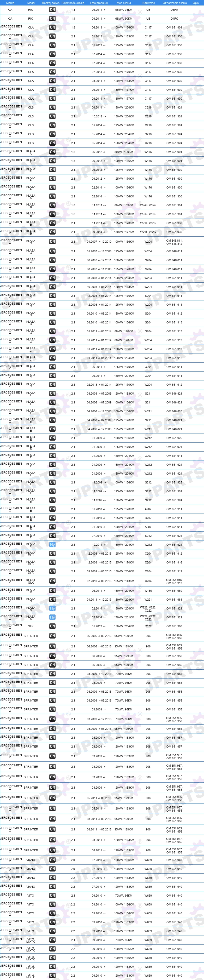The width and height of the screenshot is (204, 980).
Task: Click the Moc silnika column header
Action: [124, 3]
